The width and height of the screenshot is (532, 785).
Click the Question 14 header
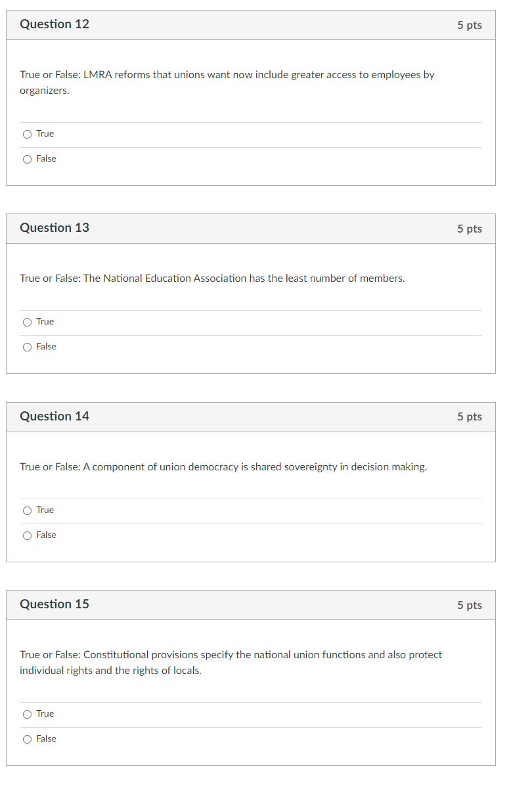(x=55, y=416)
